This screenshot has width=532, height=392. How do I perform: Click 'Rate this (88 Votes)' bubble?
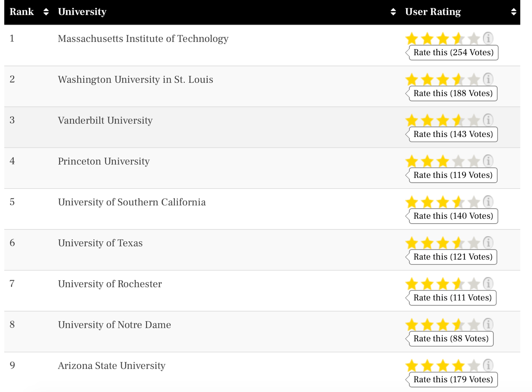click(x=451, y=338)
